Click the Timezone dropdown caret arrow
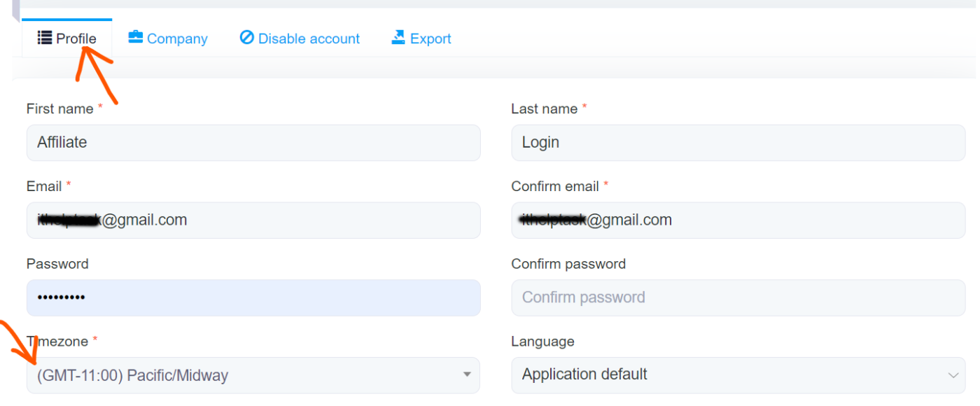This screenshot has height=406, width=980. click(x=467, y=375)
